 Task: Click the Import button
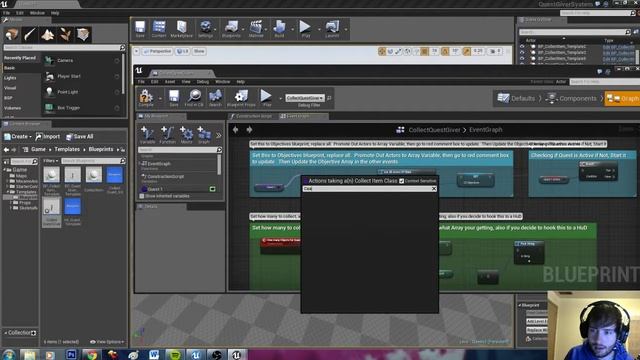[48, 137]
